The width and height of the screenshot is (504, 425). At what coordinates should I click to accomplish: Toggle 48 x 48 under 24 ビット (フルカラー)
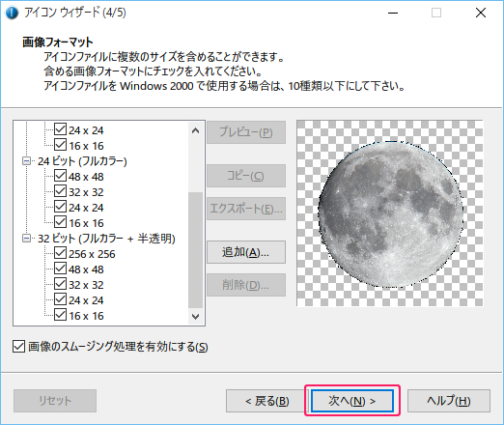(60, 176)
